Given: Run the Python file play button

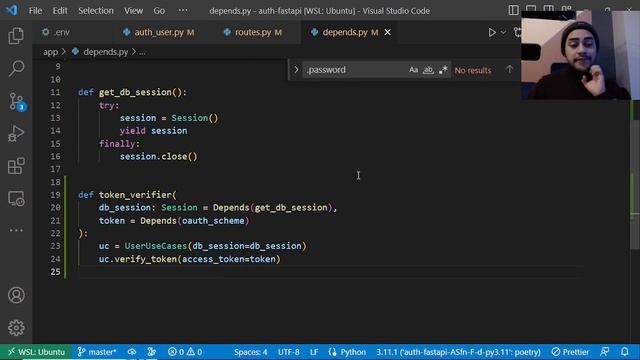Looking at the screenshot, I should [492, 32].
